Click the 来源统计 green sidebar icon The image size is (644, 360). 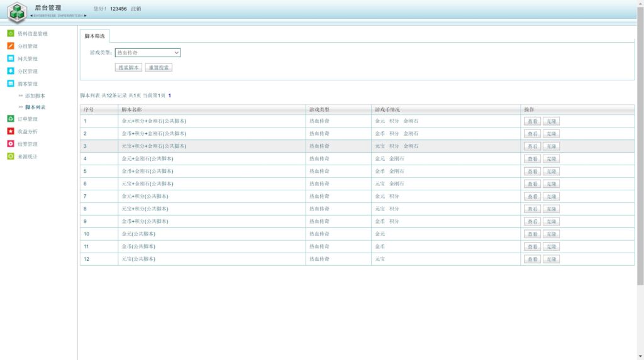pyautogui.click(x=11, y=156)
